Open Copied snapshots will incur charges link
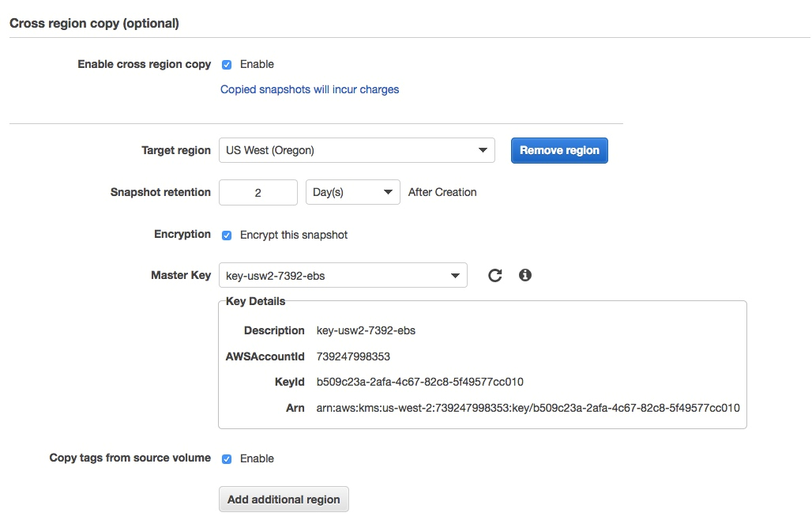 click(x=310, y=89)
